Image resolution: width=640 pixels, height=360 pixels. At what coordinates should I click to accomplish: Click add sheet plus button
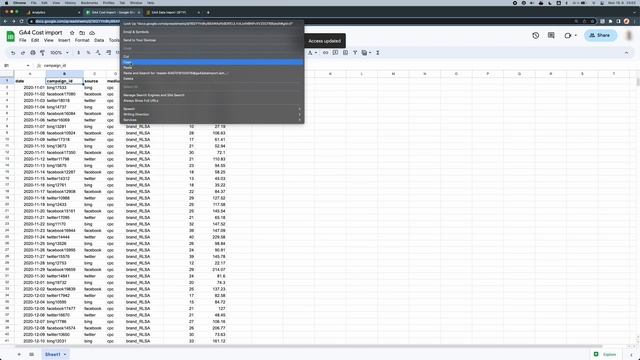point(19,354)
